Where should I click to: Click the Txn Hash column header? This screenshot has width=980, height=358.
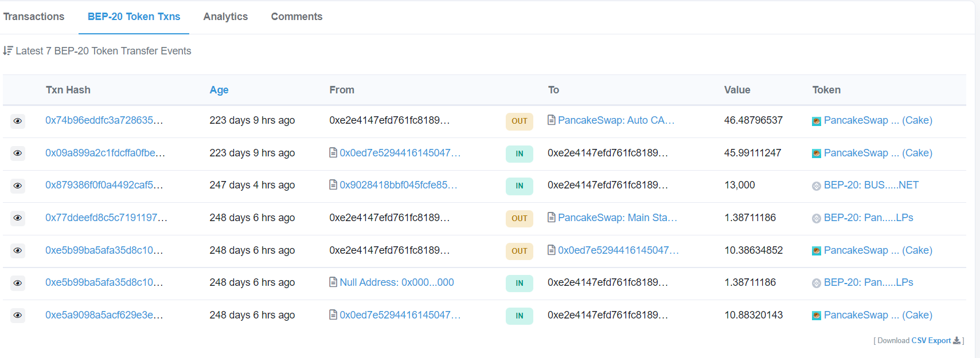click(x=68, y=90)
